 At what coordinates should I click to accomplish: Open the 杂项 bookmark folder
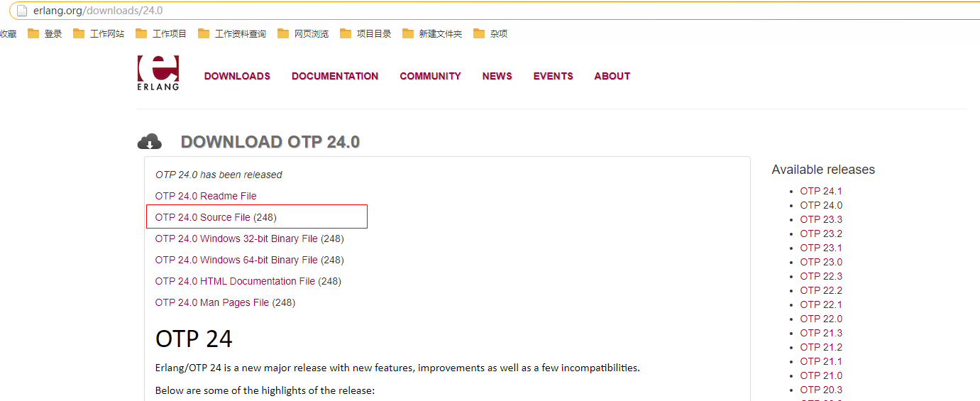point(490,33)
